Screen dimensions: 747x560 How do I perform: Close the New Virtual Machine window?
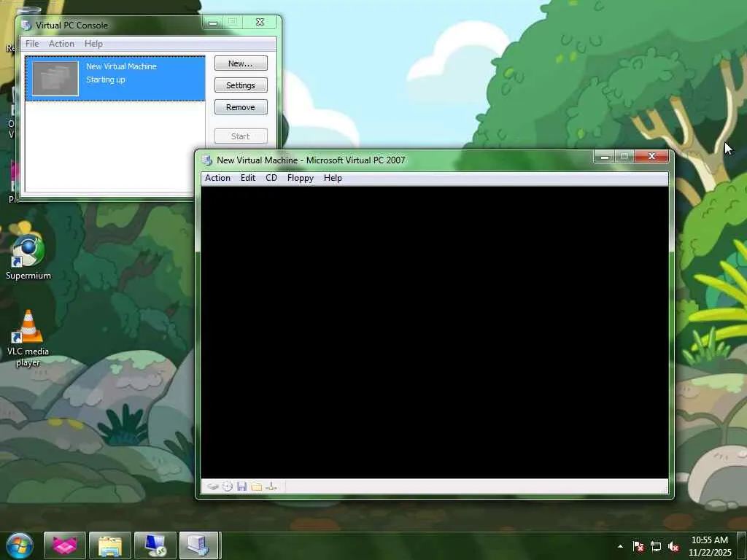click(651, 157)
